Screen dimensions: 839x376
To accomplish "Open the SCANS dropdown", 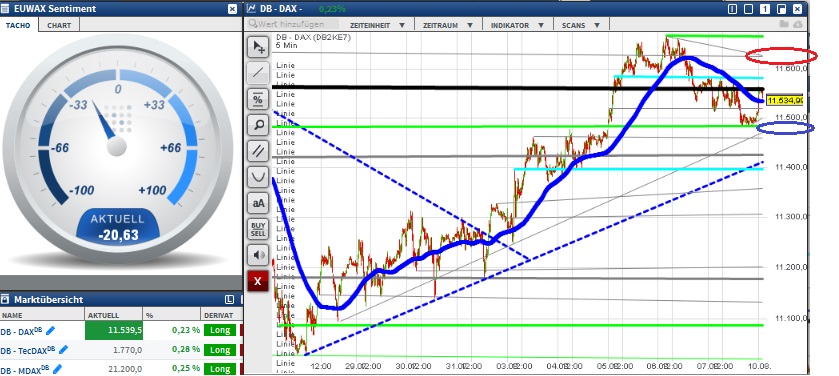I will 581,25.
